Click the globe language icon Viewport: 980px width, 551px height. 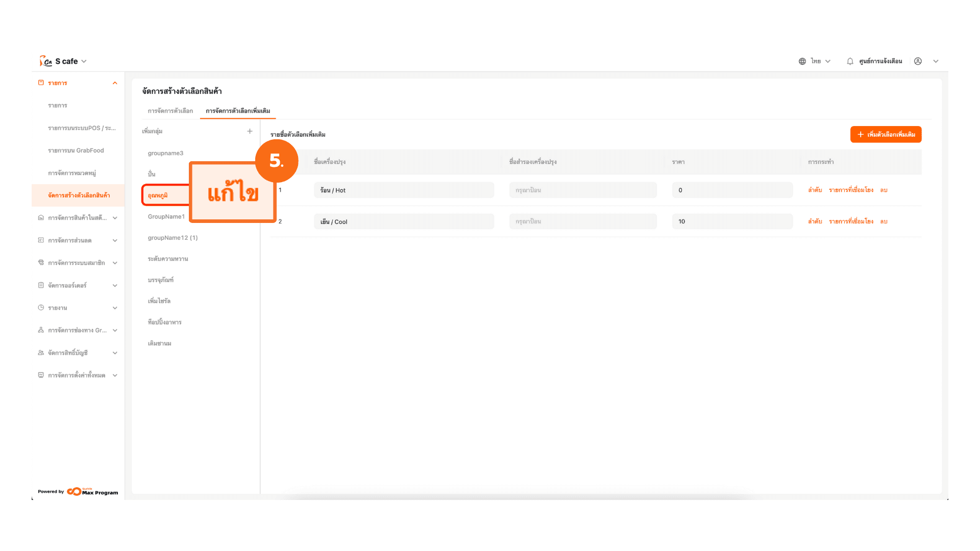point(802,61)
